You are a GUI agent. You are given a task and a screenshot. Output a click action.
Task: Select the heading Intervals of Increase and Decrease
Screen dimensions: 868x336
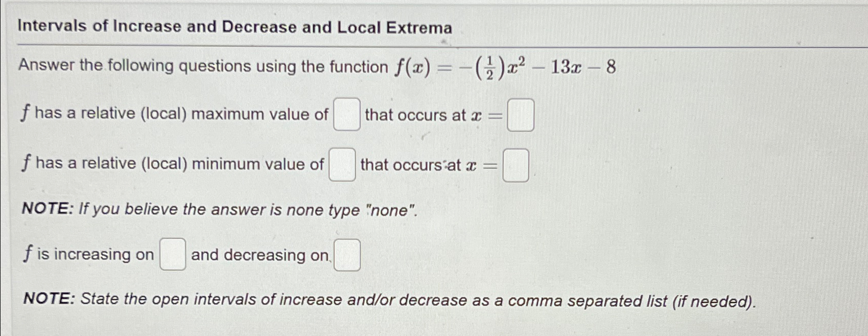[232, 27]
